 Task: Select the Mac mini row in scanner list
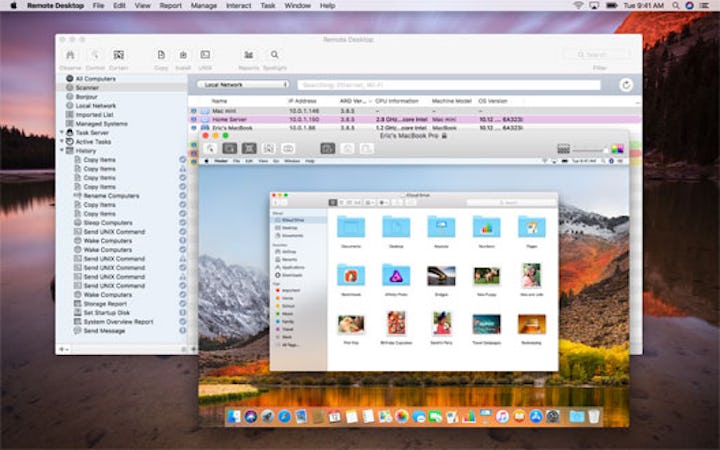click(x=415, y=111)
